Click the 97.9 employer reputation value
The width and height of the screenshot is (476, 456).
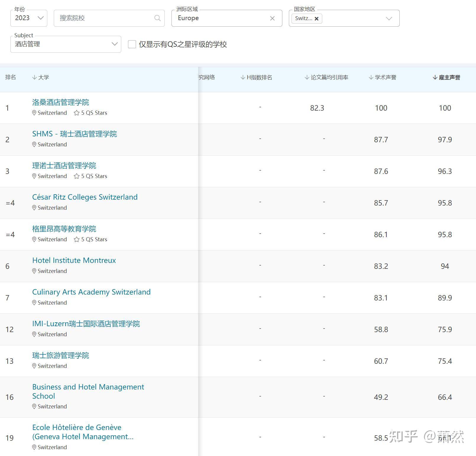coord(445,140)
